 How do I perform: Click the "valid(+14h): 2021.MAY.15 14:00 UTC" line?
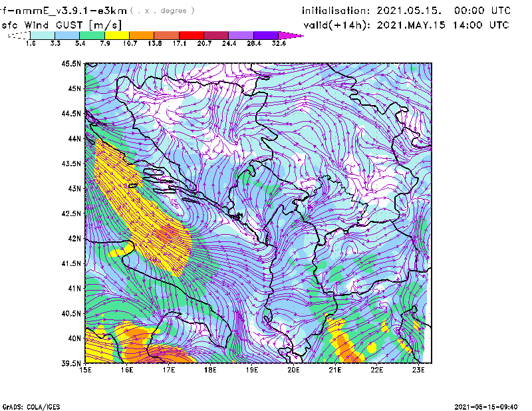(406, 25)
